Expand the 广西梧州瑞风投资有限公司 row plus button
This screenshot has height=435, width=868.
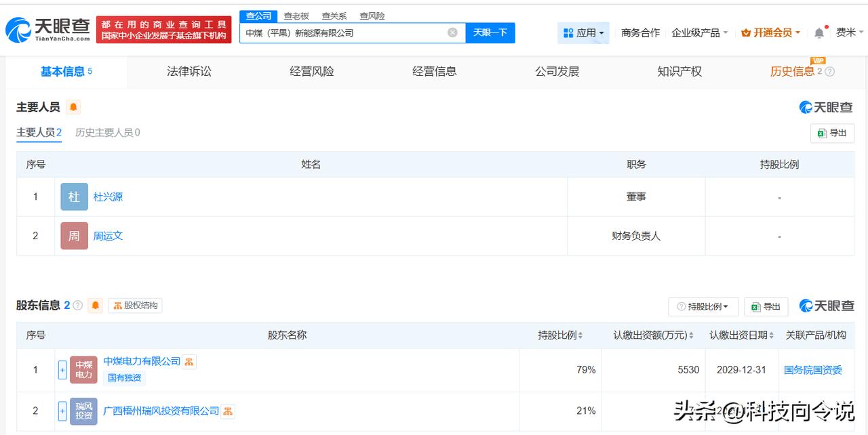click(x=62, y=411)
